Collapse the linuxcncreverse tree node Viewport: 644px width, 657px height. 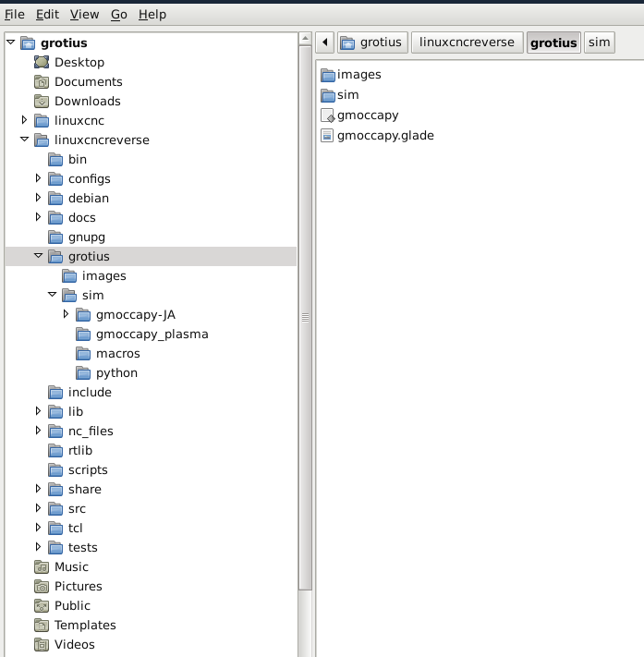pos(25,140)
